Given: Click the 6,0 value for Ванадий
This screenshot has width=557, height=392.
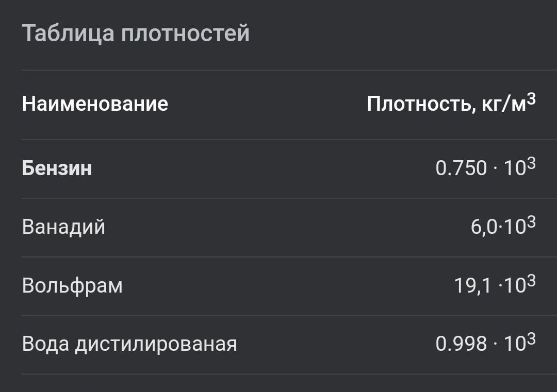Looking at the screenshot, I should (483, 227).
